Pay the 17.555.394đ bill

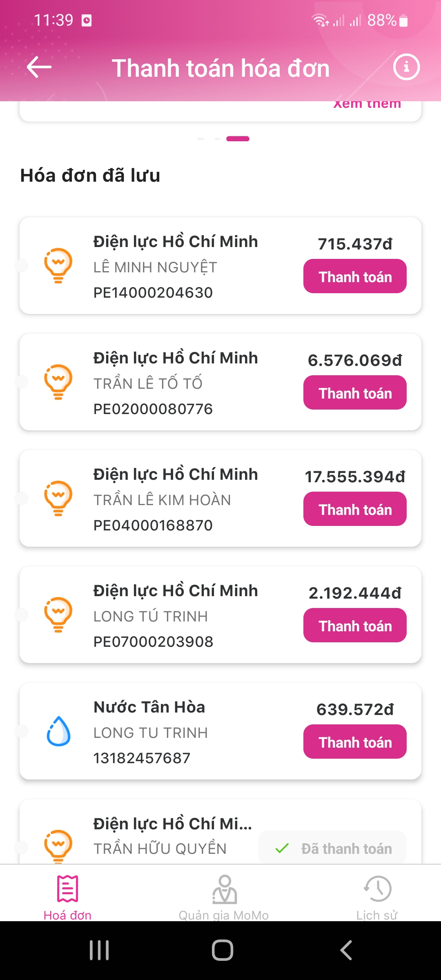(354, 509)
